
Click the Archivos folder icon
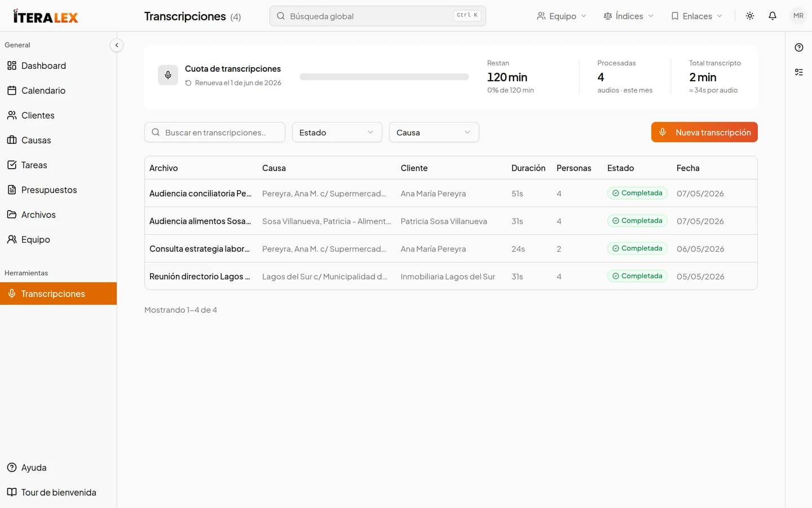12,214
